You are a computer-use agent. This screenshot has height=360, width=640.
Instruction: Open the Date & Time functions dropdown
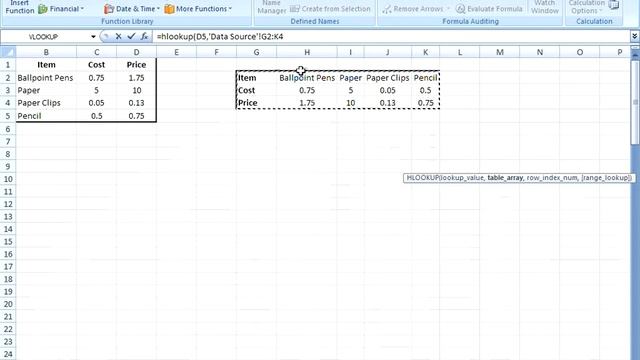[x=132, y=9]
